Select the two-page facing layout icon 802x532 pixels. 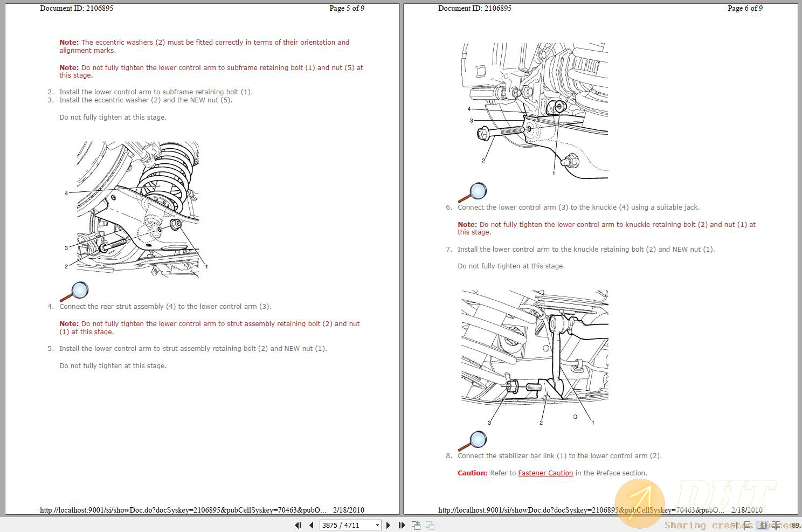point(762,526)
